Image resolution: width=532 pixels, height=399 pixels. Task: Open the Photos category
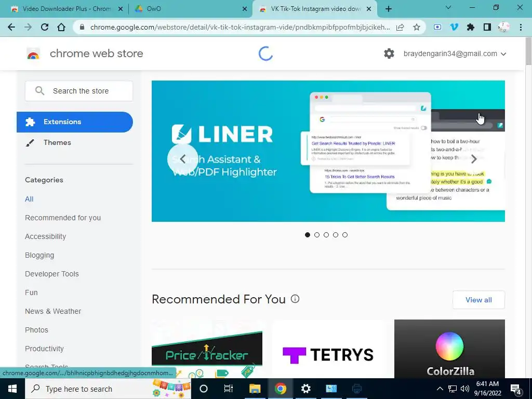[37, 330]
